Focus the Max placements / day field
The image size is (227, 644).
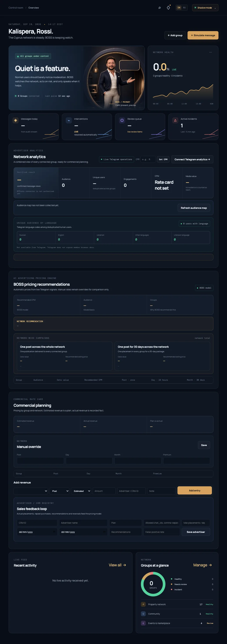(196, 523)
